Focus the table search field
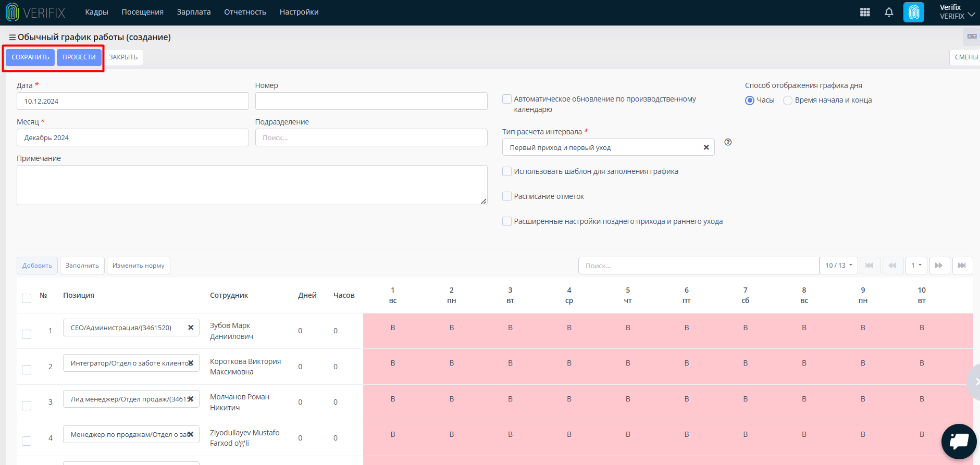This screenshot has width=980, height=465. pyautogui.click(x=699, y=266)
